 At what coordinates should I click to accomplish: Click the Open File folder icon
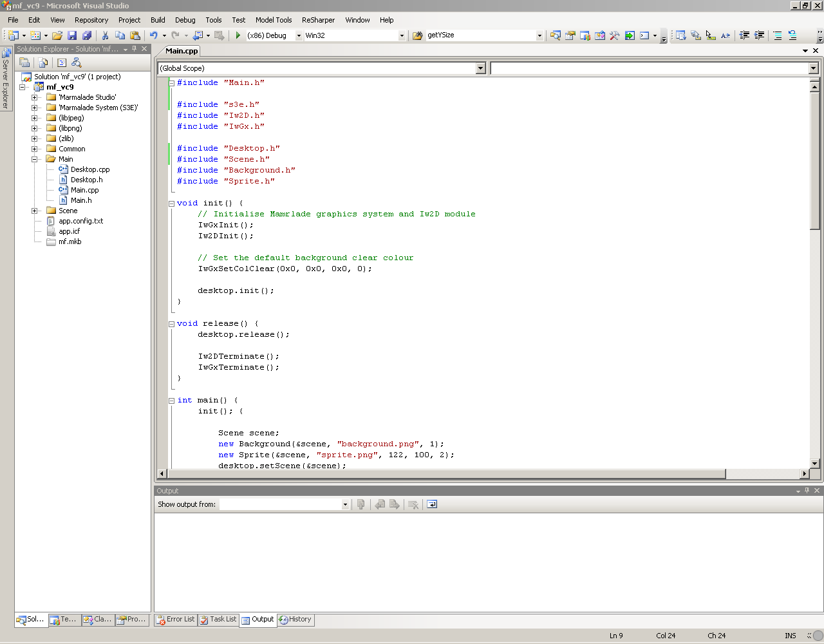point(57,35)
